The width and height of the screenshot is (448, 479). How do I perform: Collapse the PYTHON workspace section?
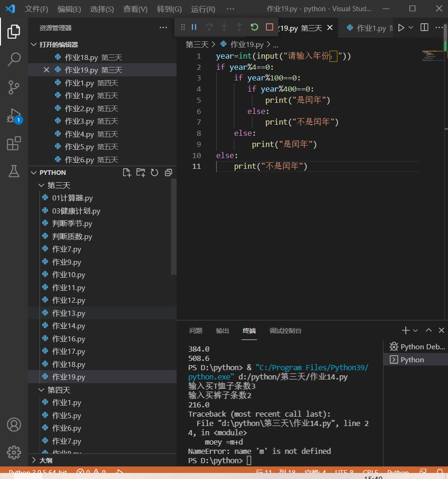click(34, 173)
